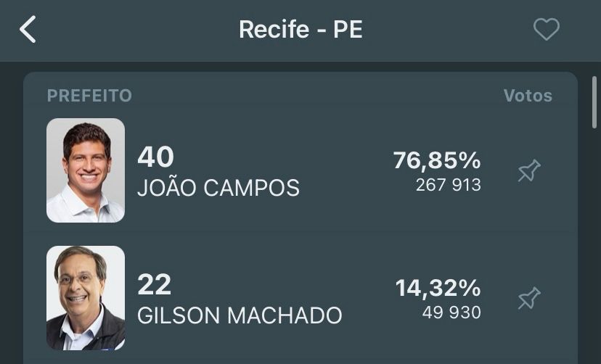Pin candidate Gilson Machado
This screenshot has width=601, height=364.
[528, 298]
